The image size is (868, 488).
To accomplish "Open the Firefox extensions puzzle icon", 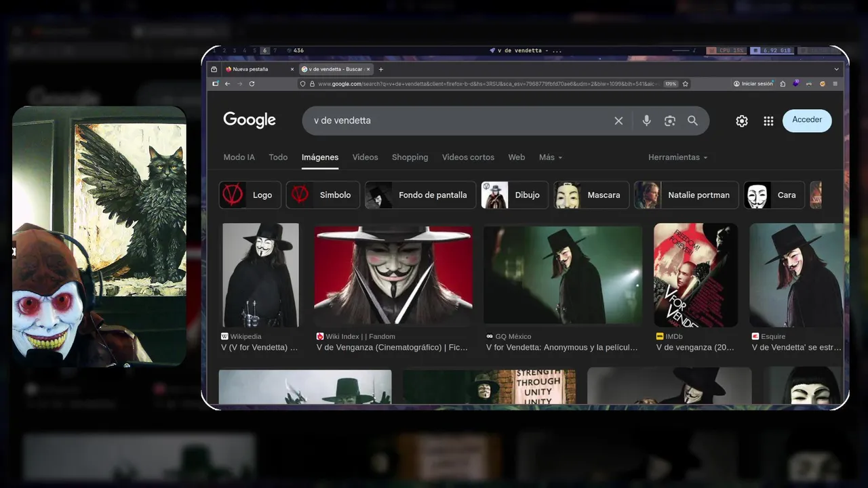I will point(783,84).
